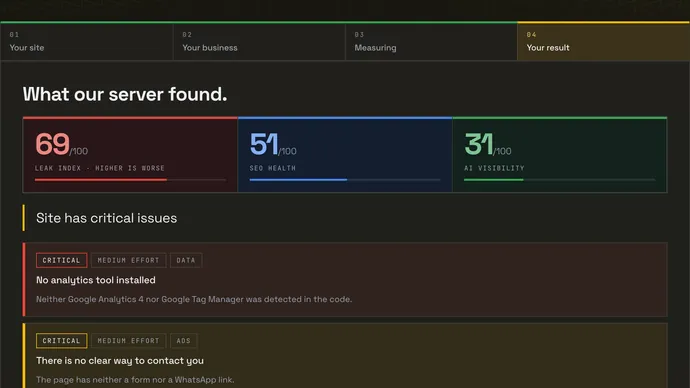
Task: Click the red Leak Index progress bar
Action: 130,180
